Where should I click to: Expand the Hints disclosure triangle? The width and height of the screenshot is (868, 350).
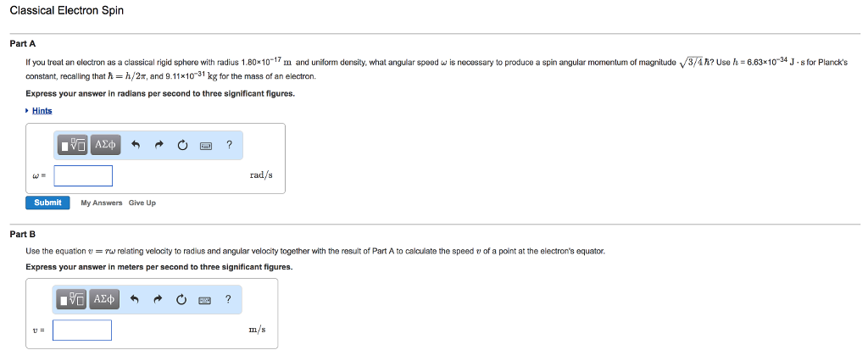pos(27,111)
